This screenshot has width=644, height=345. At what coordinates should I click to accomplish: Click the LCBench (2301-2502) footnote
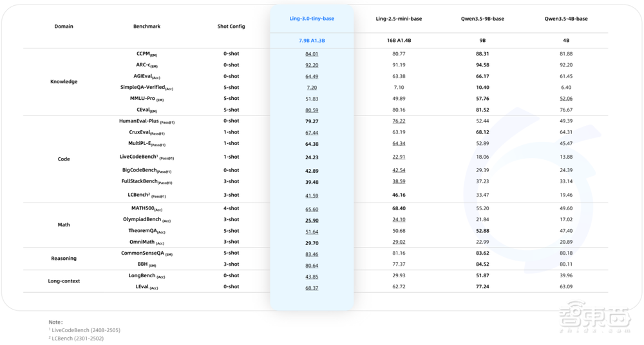[76, 339]
